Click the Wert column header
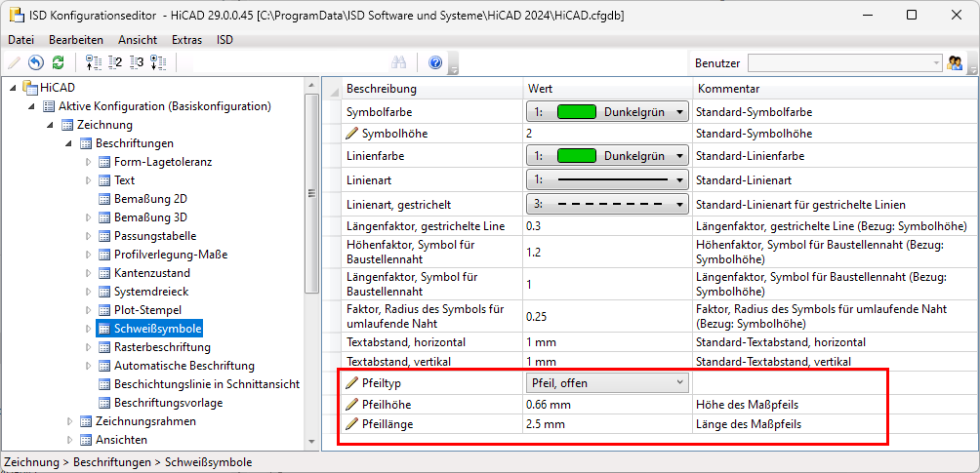Image resolution: width=980 pixels, height=473 pixels. click(607, 89)
